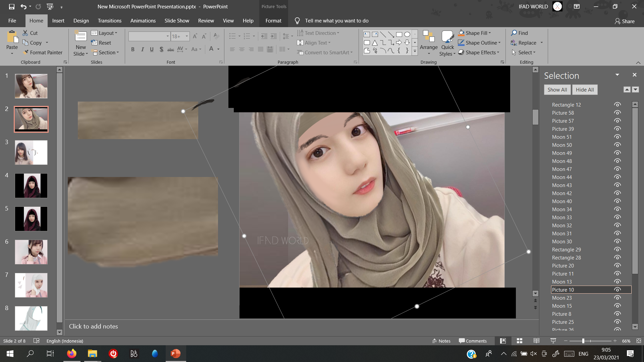Select the oval shape in gallery
644x362 pixels.
pyautogui.click(x=407, y=34)
